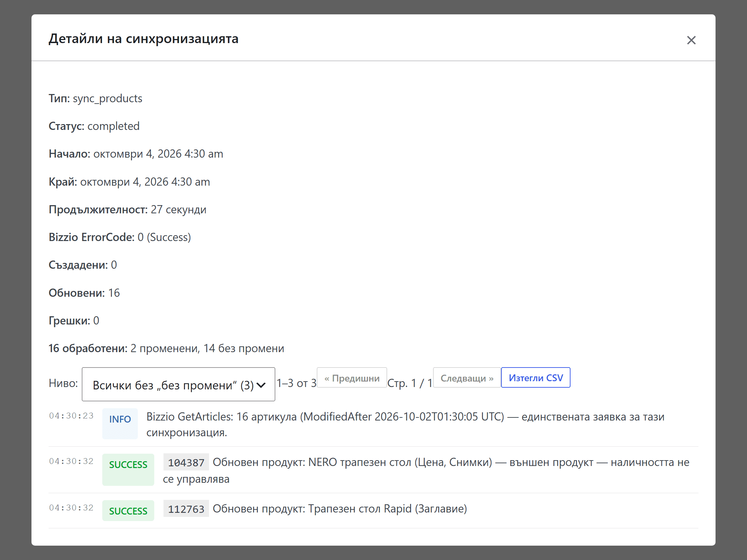
Task: Select product ID 112763
Action: (x=186, y=509)
